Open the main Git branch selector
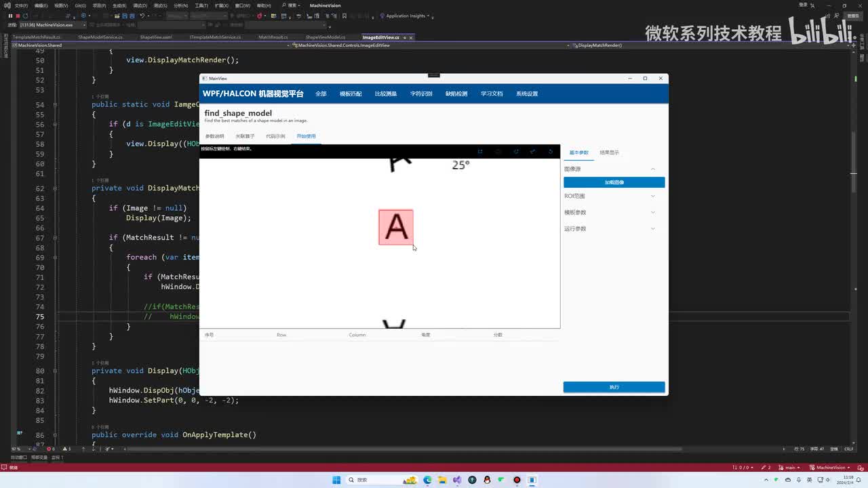 coord(789,468)
